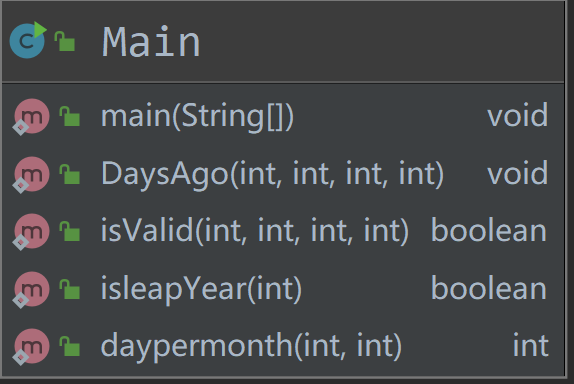Select DaysAgo(int, int, int, int) method
574x384 pixels.
coord(272,174)
